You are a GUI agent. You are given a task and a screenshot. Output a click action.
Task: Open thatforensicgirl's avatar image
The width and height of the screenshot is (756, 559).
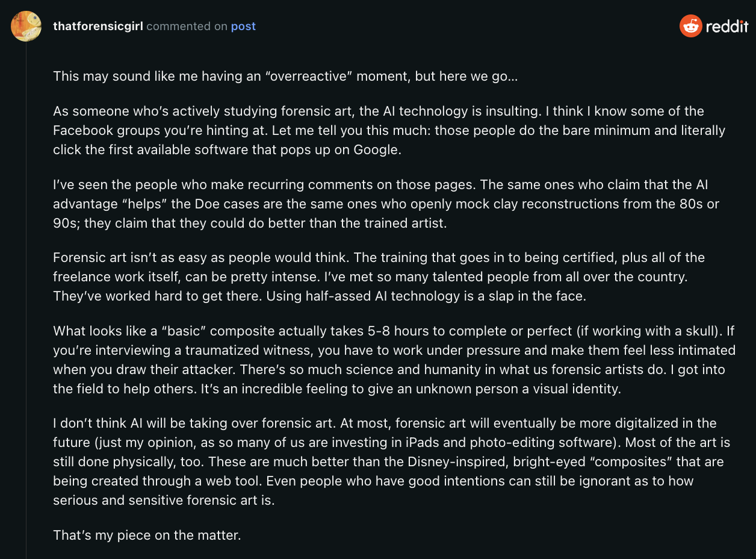[x=26, y=26]
